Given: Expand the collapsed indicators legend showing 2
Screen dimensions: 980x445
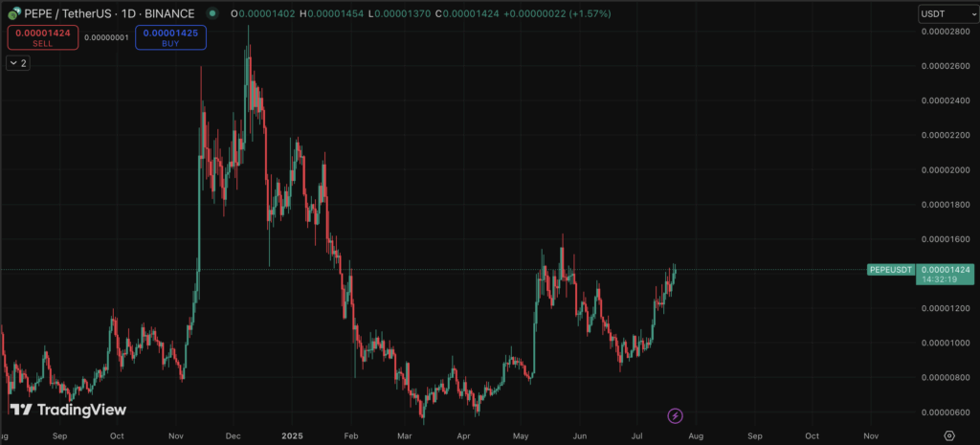Looking at the screenshot, I should click(x=17, y=63).
